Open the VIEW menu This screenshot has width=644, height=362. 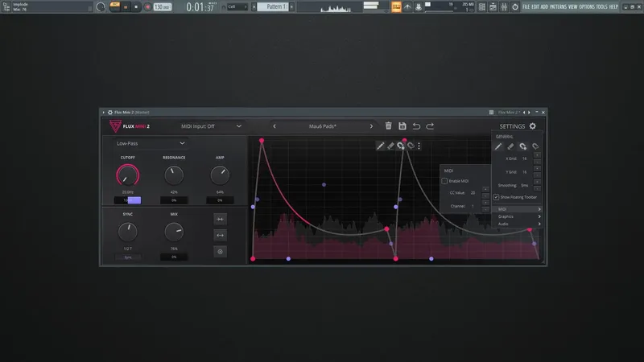click(x=572, y=7)
